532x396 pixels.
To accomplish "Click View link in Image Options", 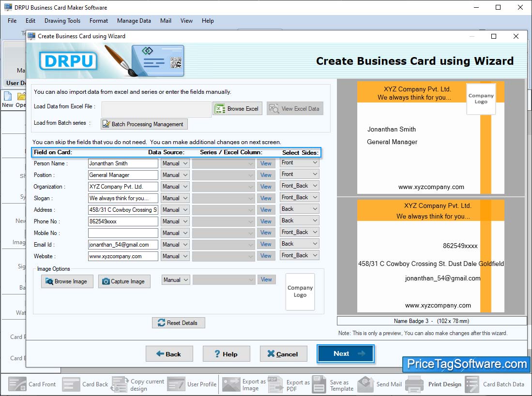I will pyautogui.click(x=266, y=279).
